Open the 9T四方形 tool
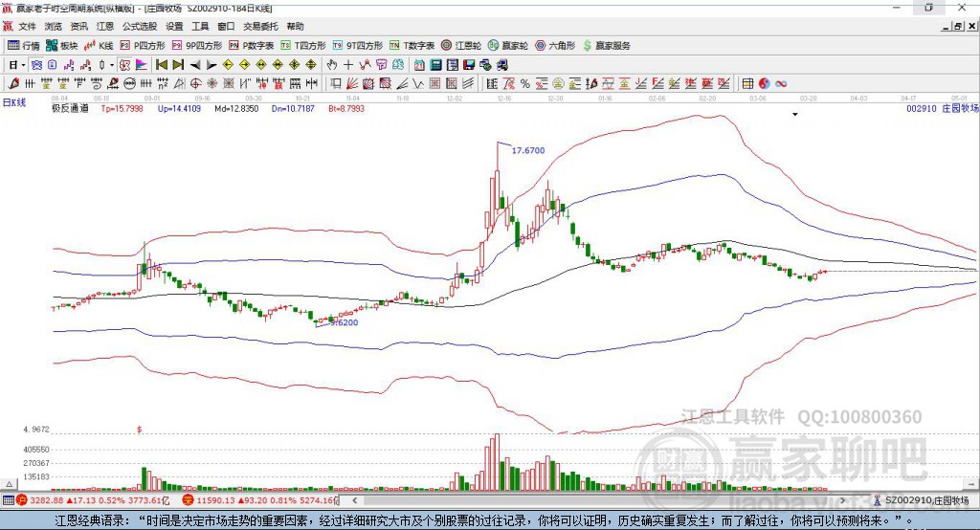The width and height of the screenshot is (980, 530). tap(358, 46)
